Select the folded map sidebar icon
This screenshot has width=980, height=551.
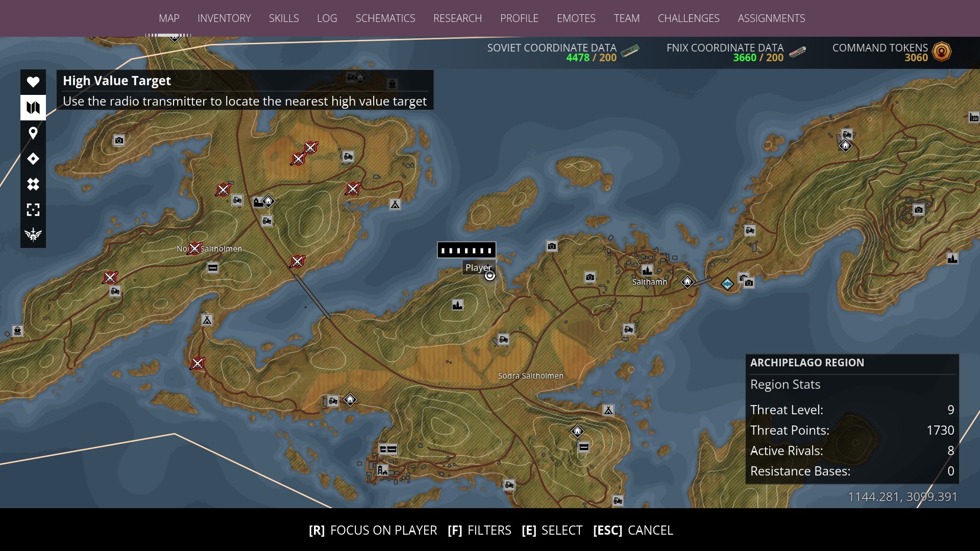pos(33,108)
